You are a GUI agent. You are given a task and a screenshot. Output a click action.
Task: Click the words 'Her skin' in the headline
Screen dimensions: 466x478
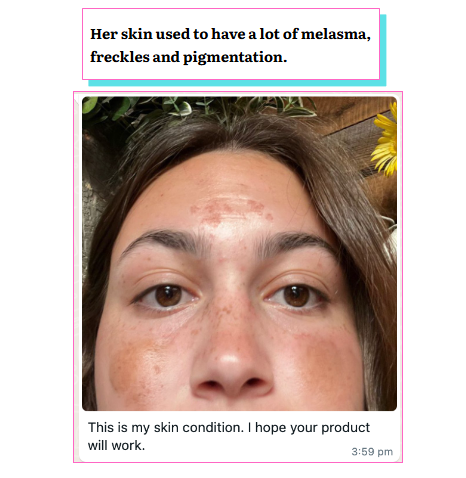[x=121, y=34]
